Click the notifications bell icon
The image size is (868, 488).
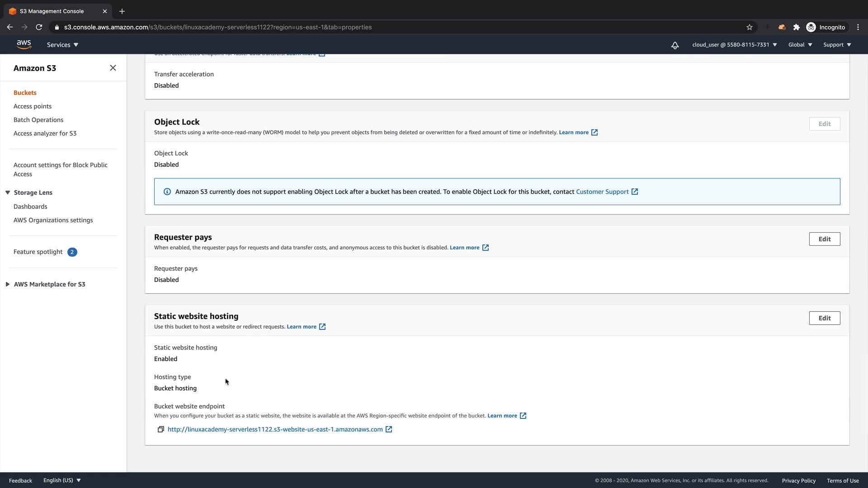pyautogui.click(x=675, y=45)
